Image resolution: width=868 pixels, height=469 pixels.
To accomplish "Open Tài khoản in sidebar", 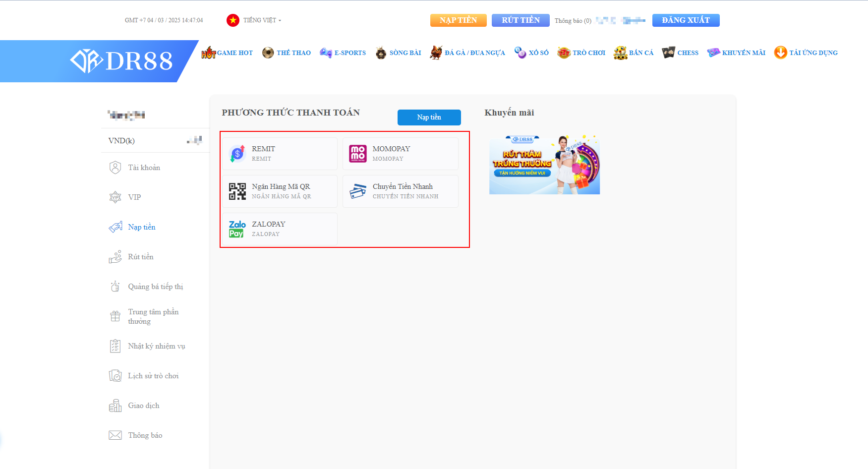I will coord(144,168).
